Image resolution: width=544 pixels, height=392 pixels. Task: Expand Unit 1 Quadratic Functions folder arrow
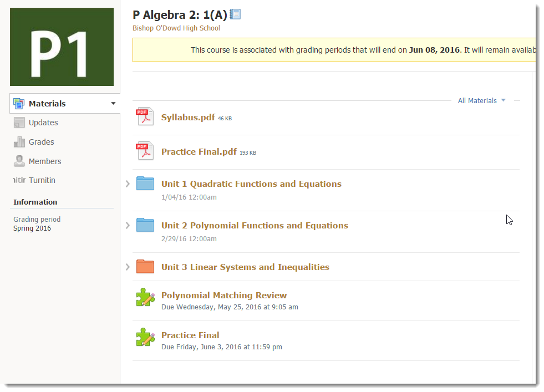pyautogui.click(x=128, y=184)
